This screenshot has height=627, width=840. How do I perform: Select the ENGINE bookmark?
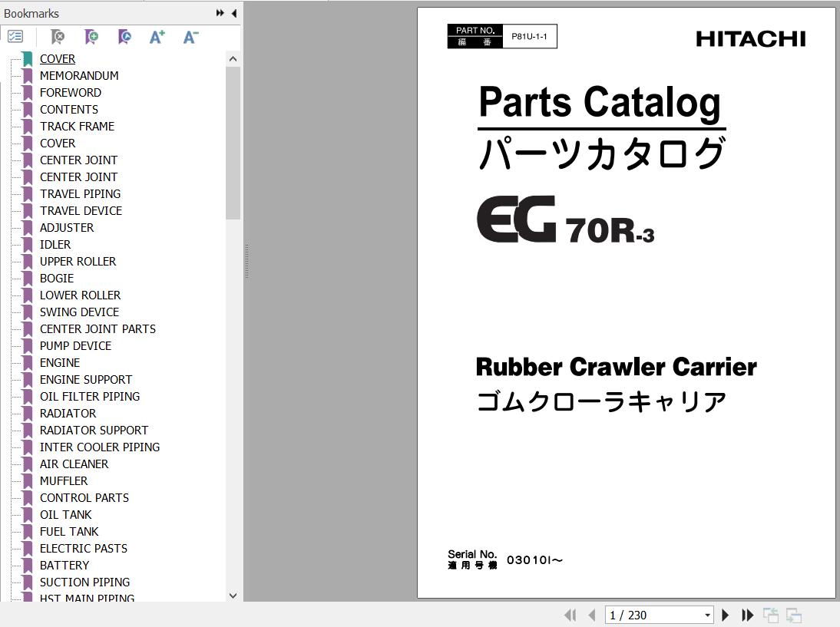point(59,362)
